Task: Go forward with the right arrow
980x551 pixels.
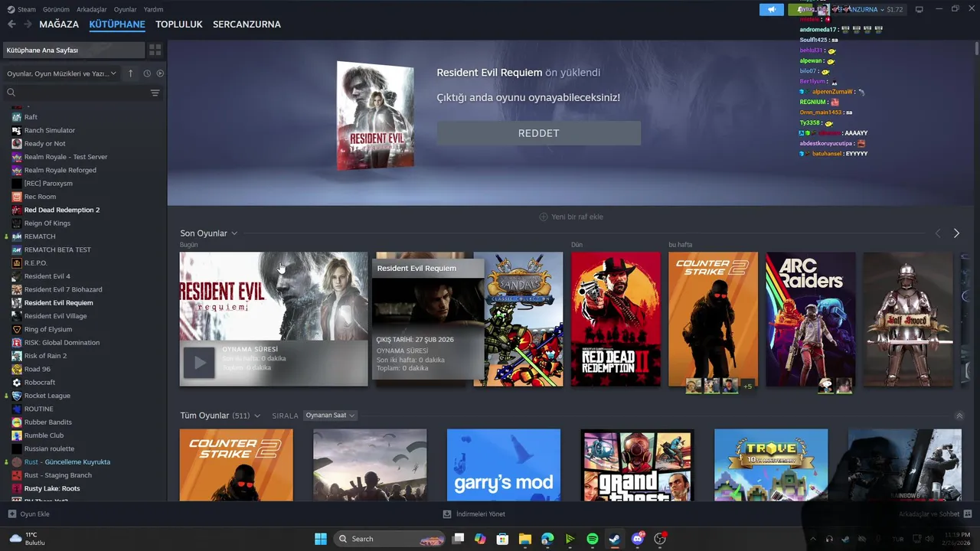Action: click(28, 24)
